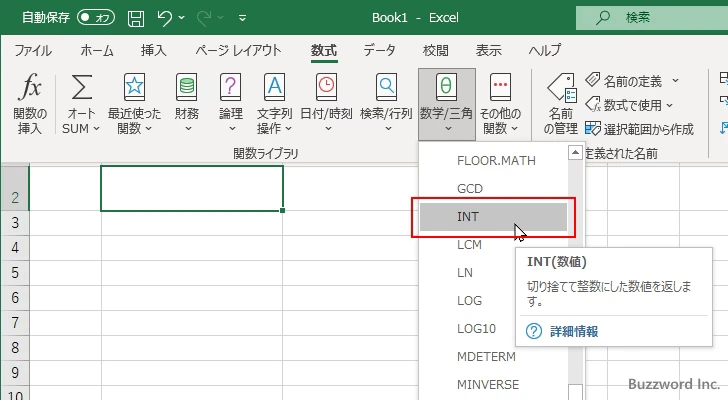
Task: Select row 9 header
Action: (x=15, y=373)
